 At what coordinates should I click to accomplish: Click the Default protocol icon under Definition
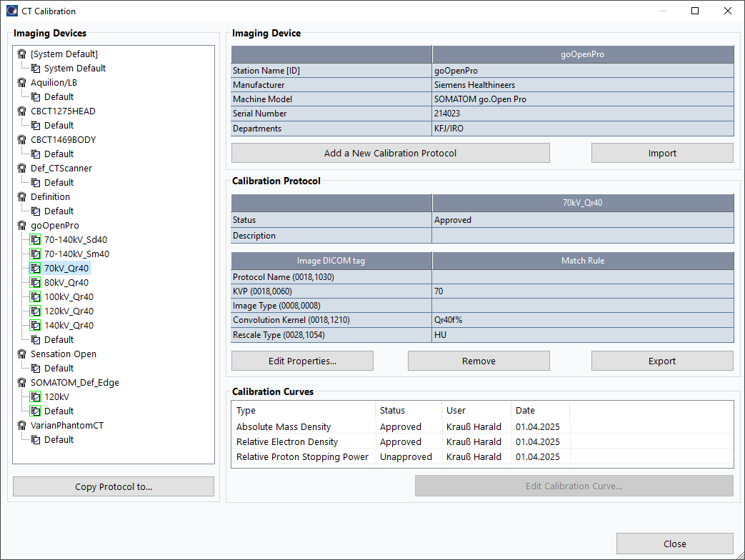click(x=36, y=211)
